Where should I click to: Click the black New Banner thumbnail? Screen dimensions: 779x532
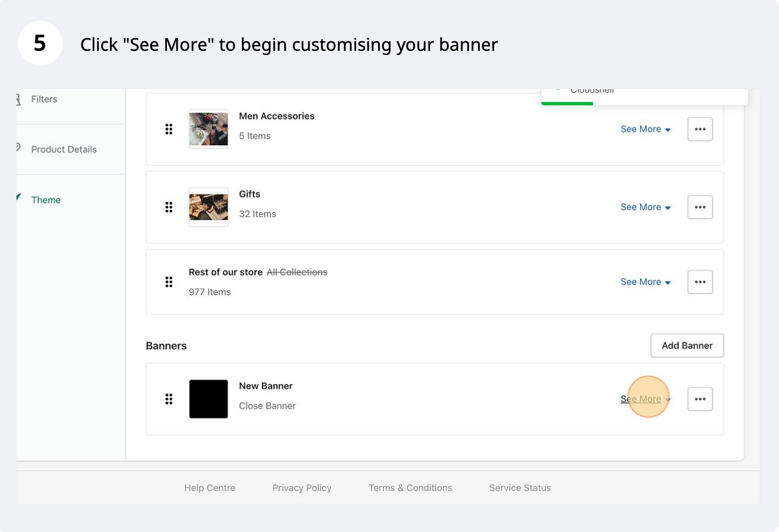coord(208,399)
